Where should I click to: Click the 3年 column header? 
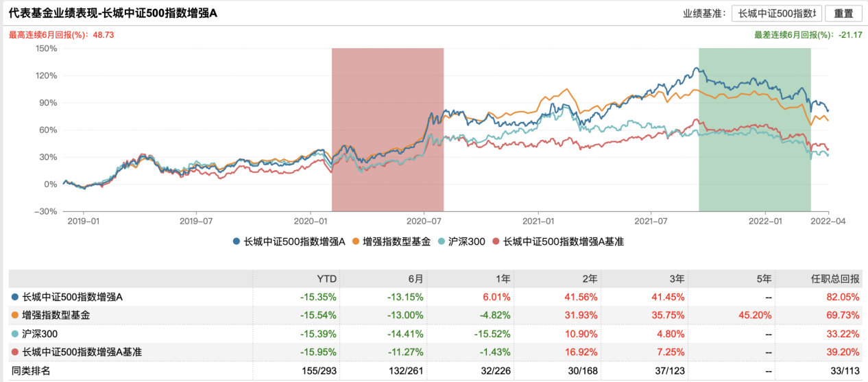pyautogui.click(x=675, y=278)
